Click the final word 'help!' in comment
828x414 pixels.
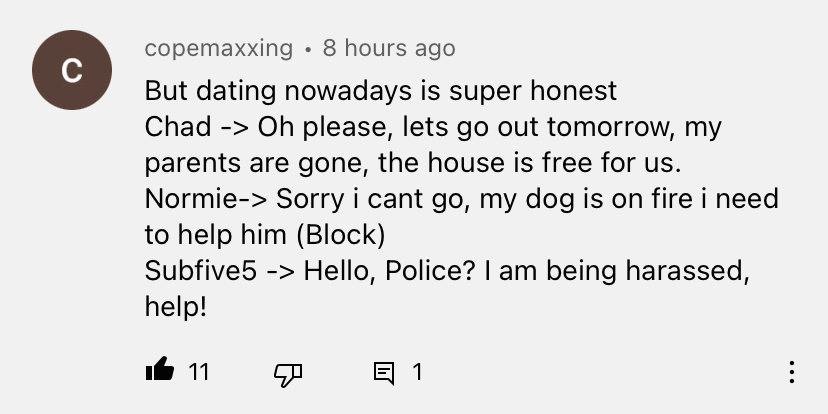tap(175, 306)
